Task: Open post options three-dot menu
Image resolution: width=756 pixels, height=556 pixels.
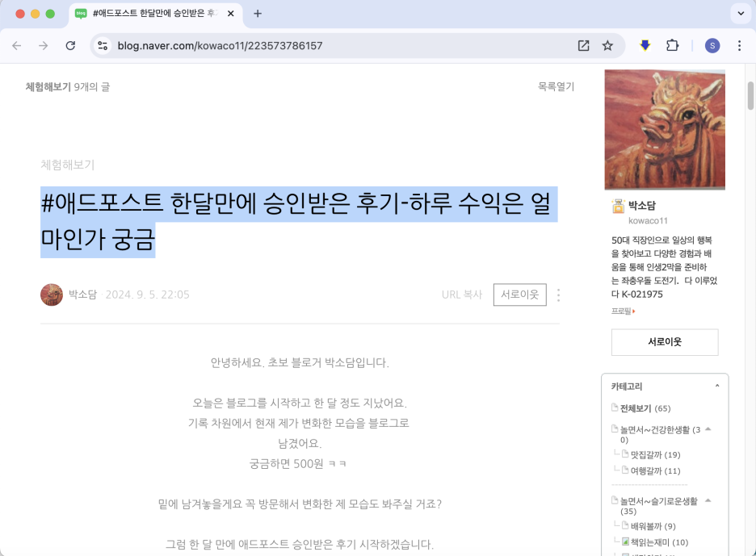Action: [x=558, y=295]
